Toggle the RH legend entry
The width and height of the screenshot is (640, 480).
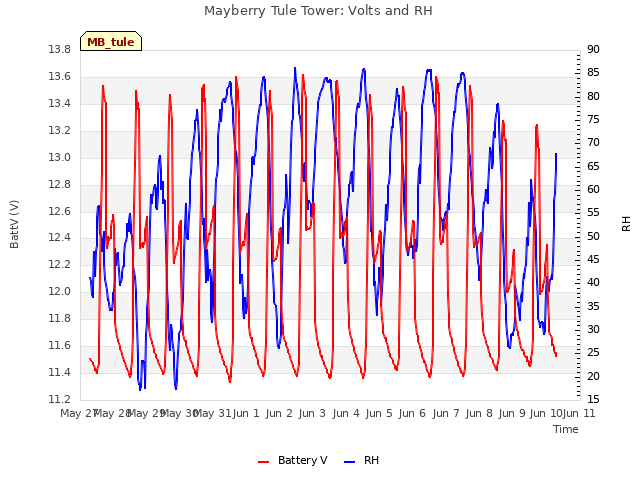click(x=362, y=460)
